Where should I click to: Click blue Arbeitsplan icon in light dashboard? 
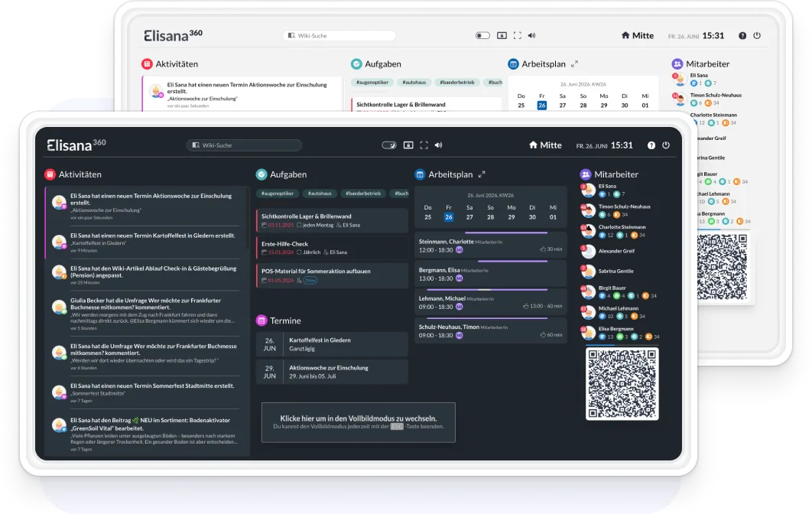click(513, 63)
